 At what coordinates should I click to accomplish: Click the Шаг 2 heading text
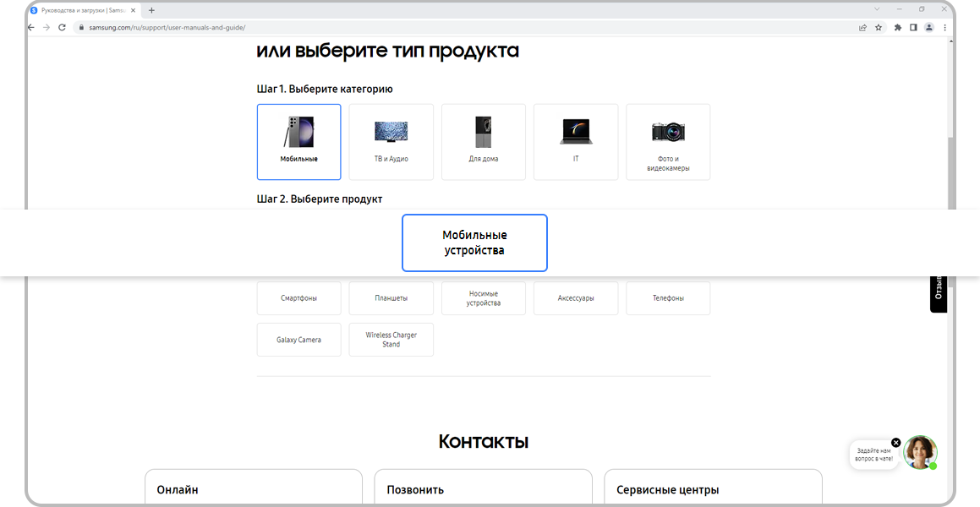tap(320, 199)
